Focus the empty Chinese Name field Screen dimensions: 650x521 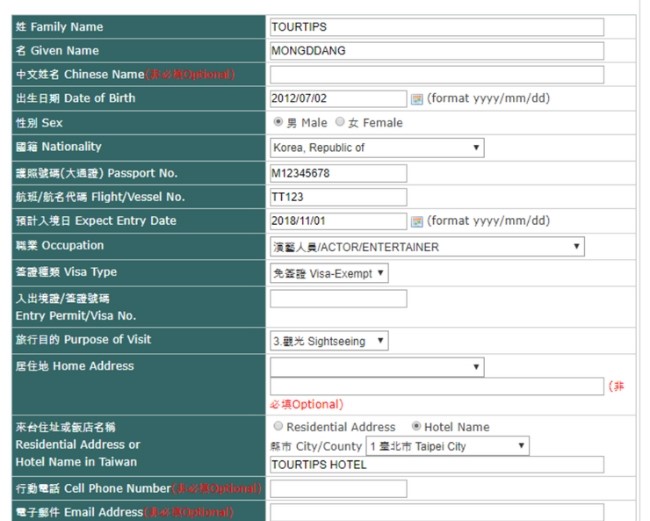pos(437,75)
